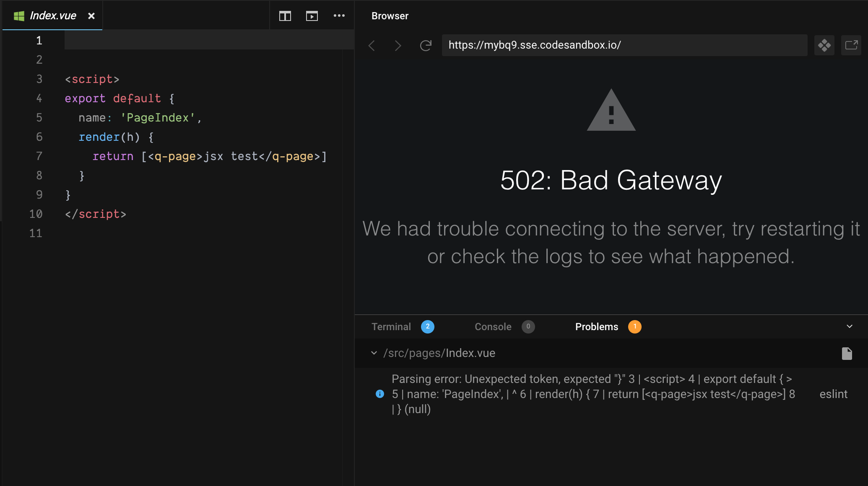The image size is (868, 486).
Task: Click the Terminal badge showing 2
Action: coord(428,326)
